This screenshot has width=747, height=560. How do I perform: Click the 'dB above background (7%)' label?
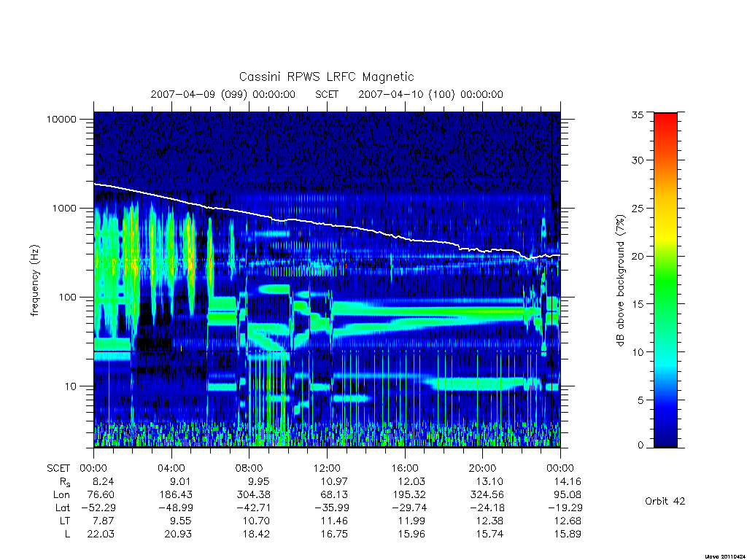(x=620, y=281)
